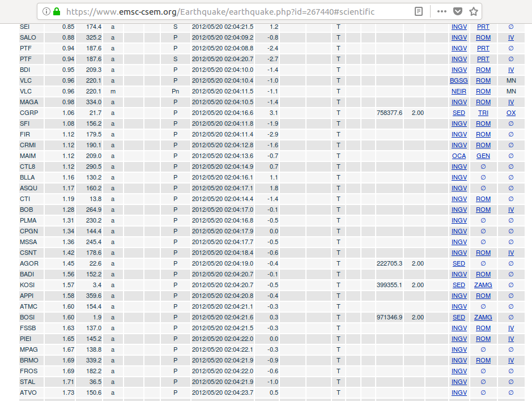The width and height of the screenshot is (532, 401).
Task: Open the page actions three-dot menu
Action: (442, 11)
